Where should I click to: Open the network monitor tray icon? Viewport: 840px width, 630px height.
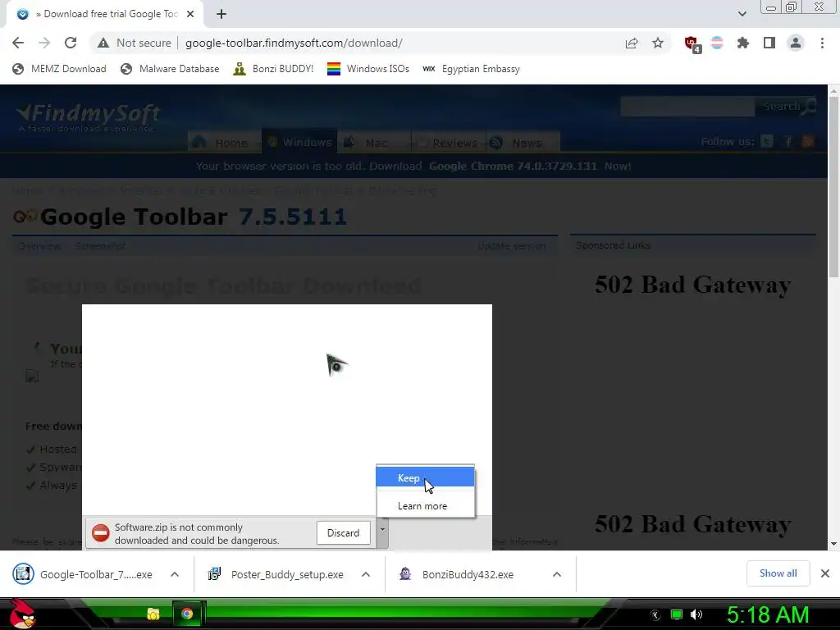677,614
